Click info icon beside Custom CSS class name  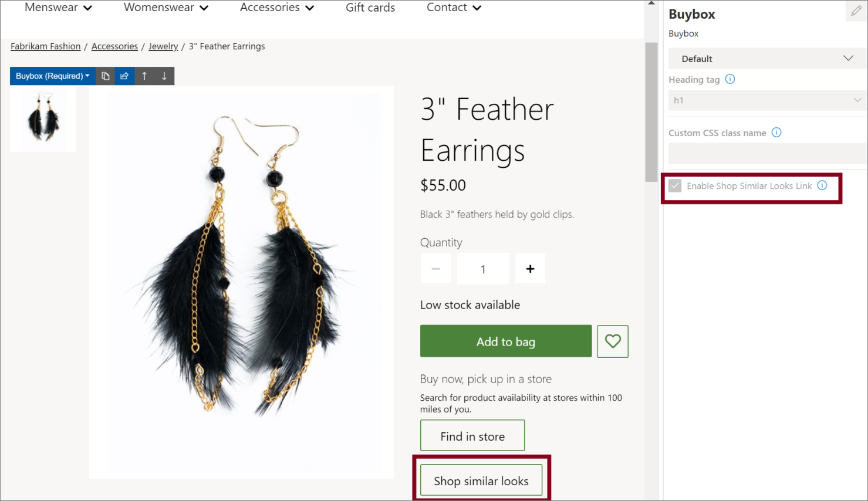[776, 133]
